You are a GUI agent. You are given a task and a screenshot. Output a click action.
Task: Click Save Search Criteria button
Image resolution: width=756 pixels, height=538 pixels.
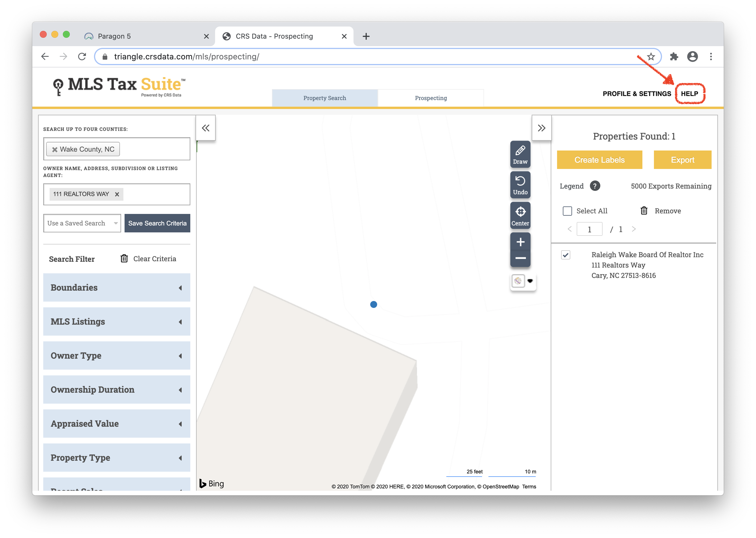157,223
